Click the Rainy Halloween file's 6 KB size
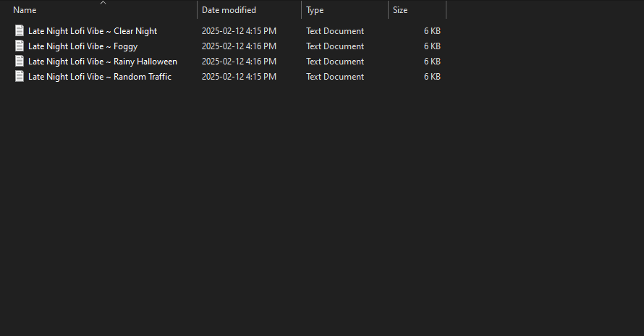This screenshot has height=336, width=644. click(432, 62)
